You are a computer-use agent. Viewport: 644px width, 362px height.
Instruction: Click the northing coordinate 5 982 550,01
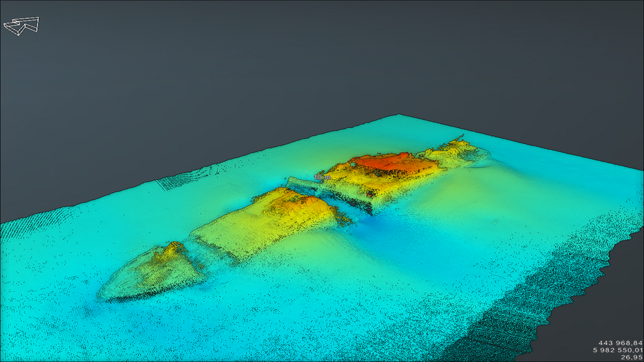pyautogui.click(x=618, y=349)
